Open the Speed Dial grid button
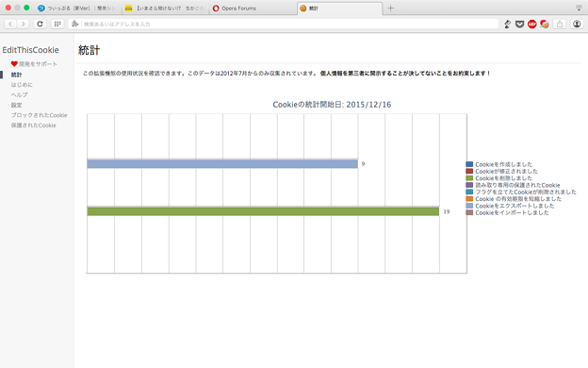Screen dimensions: 588x368 point(57,24)
